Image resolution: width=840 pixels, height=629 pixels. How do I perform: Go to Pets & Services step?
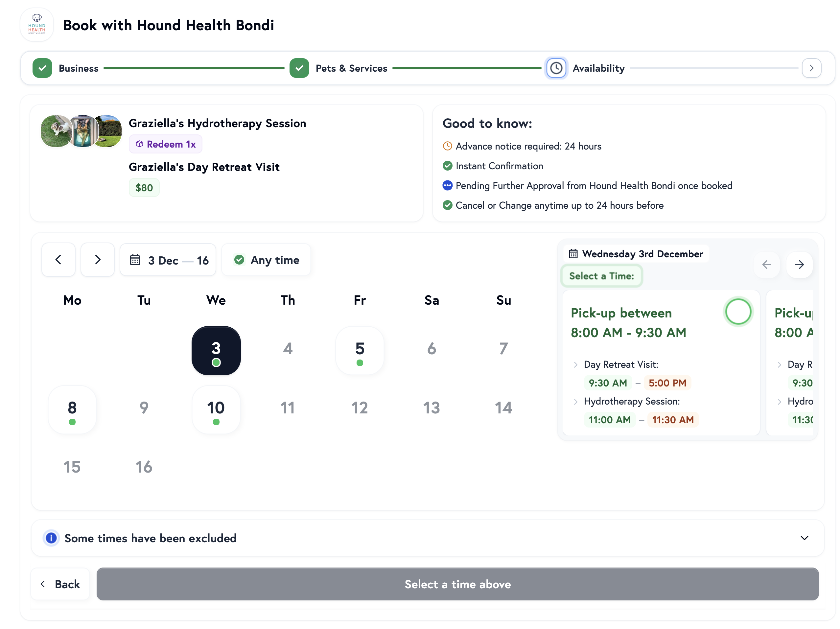click(351, 68)
